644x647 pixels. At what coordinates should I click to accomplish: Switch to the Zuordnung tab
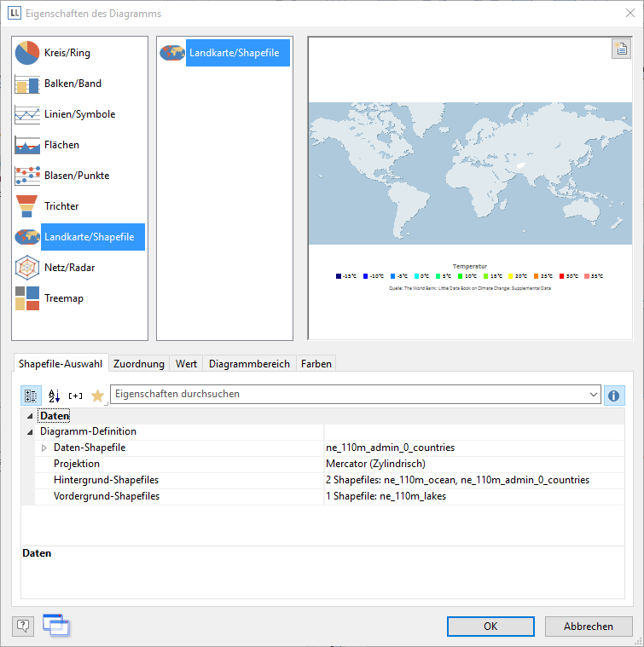(x=138, y=364)
